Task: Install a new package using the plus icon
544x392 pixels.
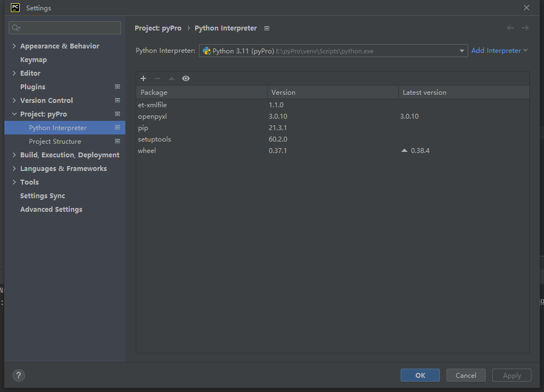Action: 143,78
